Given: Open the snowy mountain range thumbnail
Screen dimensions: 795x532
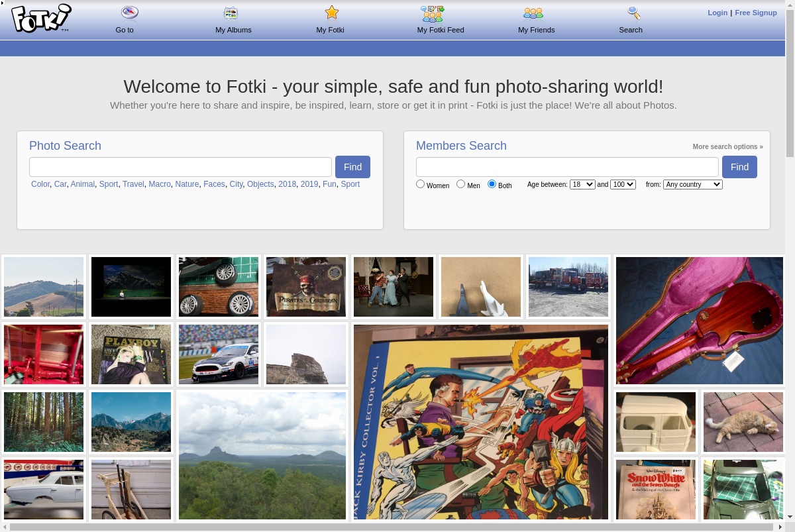Looking at the screenshot, I should pos(131,422).
